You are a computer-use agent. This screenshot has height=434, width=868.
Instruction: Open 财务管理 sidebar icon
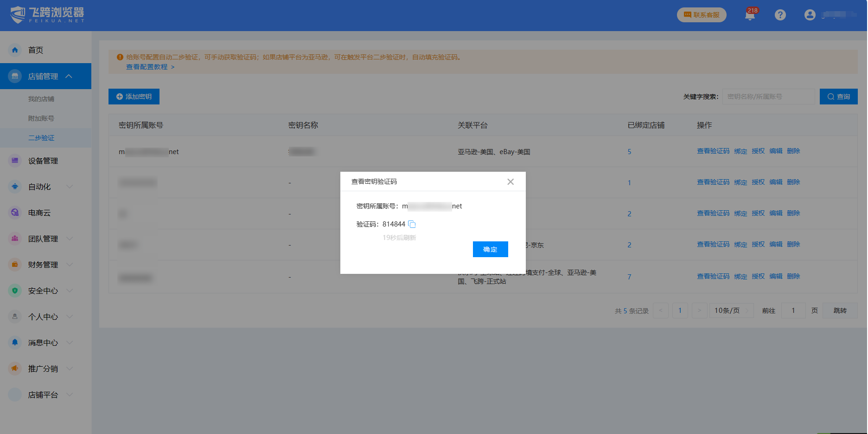(15, 265)
